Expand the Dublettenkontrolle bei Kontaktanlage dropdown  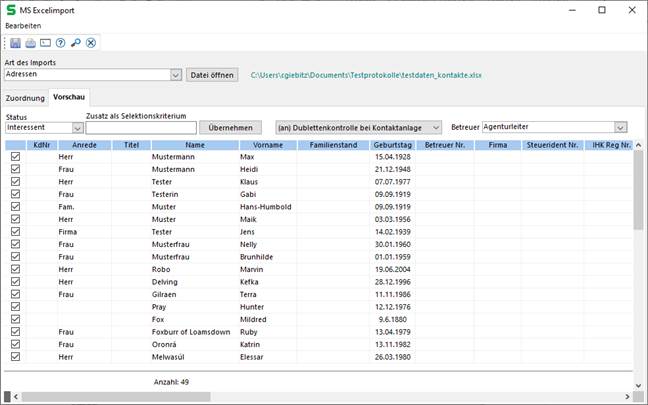point(435,128)
